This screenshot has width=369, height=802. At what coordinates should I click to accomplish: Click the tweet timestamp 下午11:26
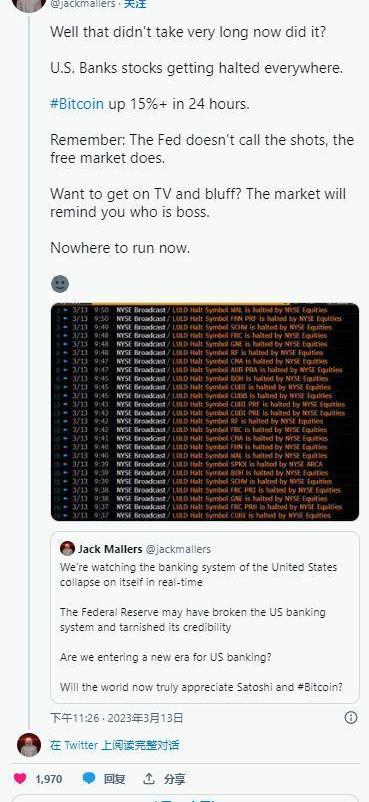point(75,718)
